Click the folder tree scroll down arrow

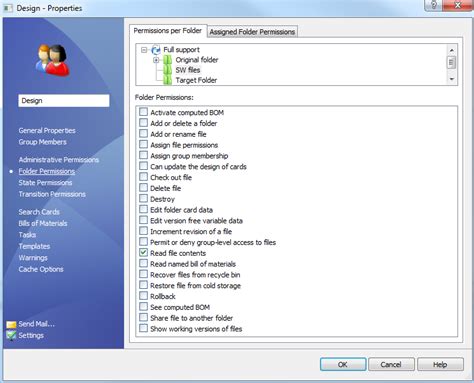[452, 79]
